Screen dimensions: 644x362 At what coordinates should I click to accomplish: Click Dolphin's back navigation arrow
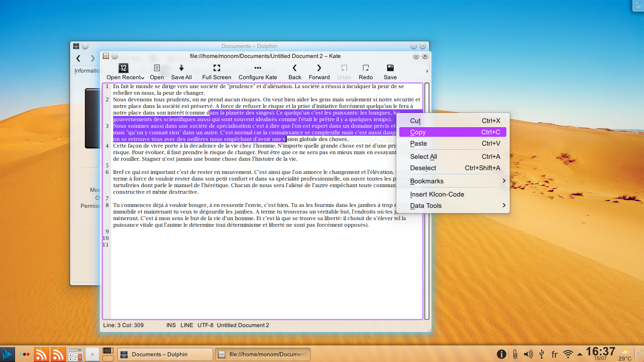pyautogui.click(x=79, y=58)
